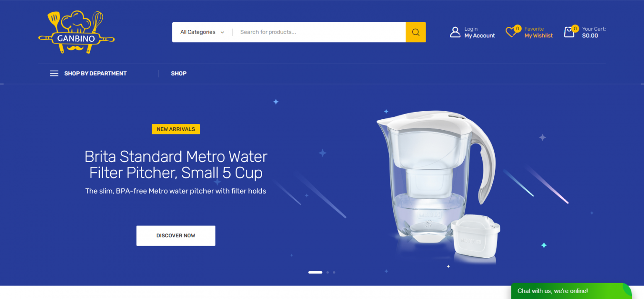Open the Shop menu item
This screenshot has width=644, height=299.
pos(179,73)
